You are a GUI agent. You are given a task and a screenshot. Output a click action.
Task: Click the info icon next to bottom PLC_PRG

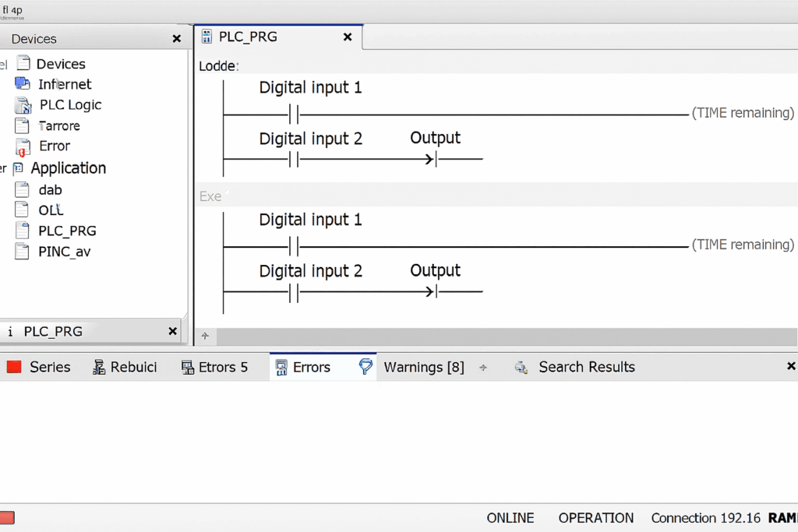pos(10,332)
